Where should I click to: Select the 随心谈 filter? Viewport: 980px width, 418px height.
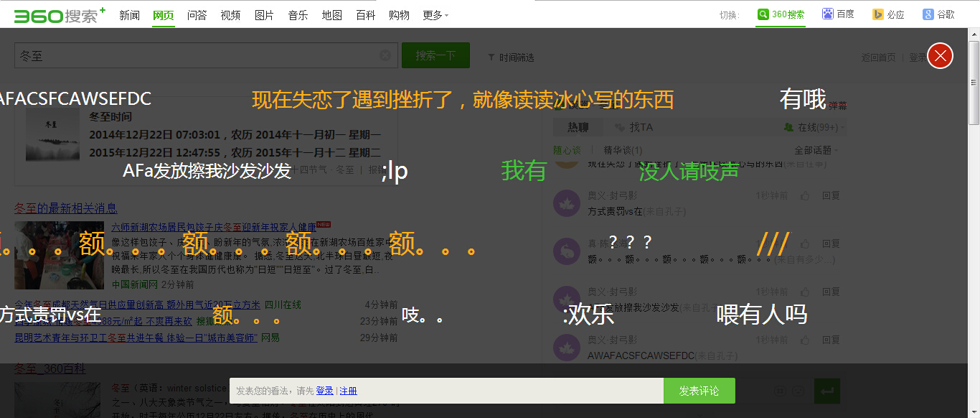pos(567,150)
